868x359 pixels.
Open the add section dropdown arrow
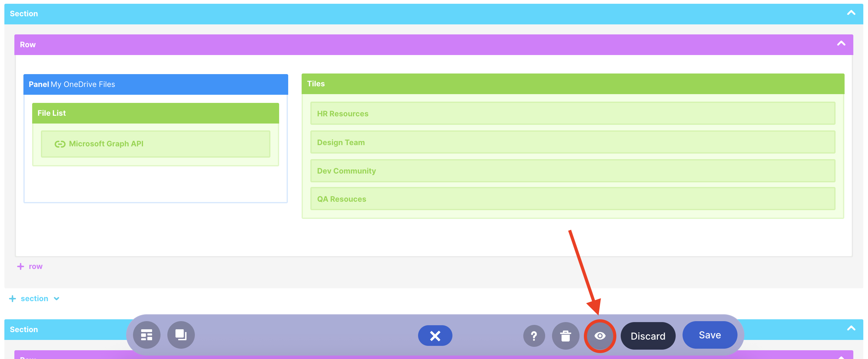[57, 298]
